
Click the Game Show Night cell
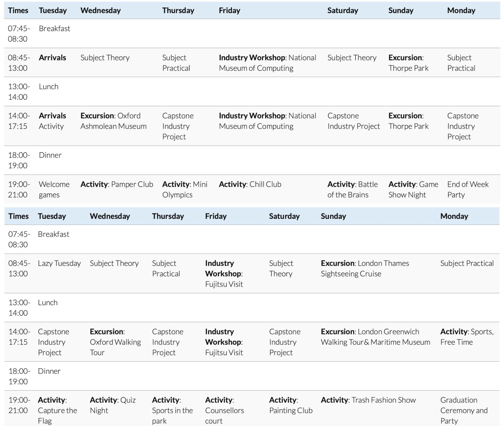coord(413,189)
